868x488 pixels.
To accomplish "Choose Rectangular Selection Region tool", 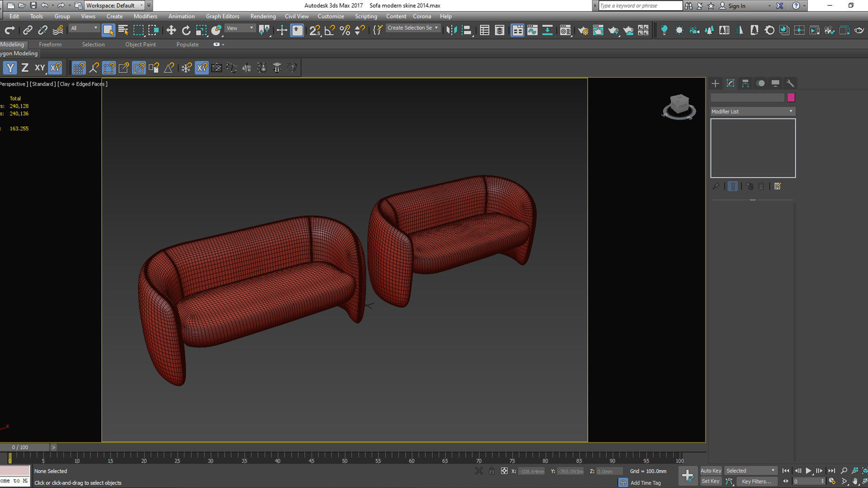I will 138,30.
